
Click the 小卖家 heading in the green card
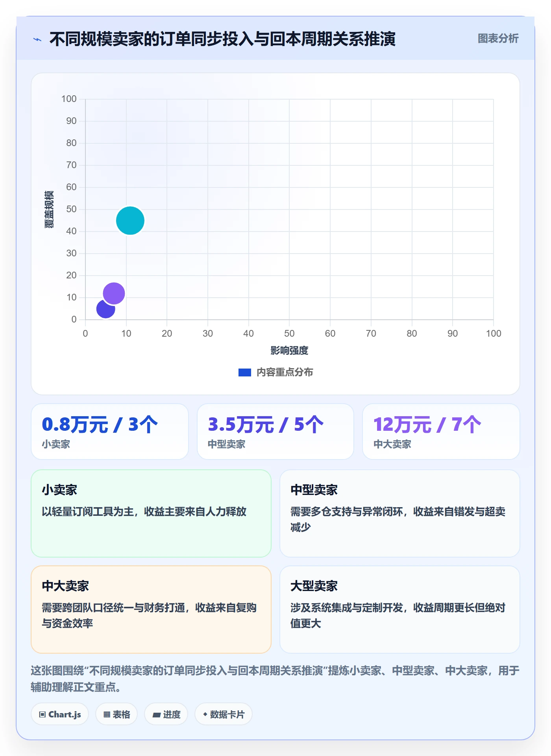point(59,490)
